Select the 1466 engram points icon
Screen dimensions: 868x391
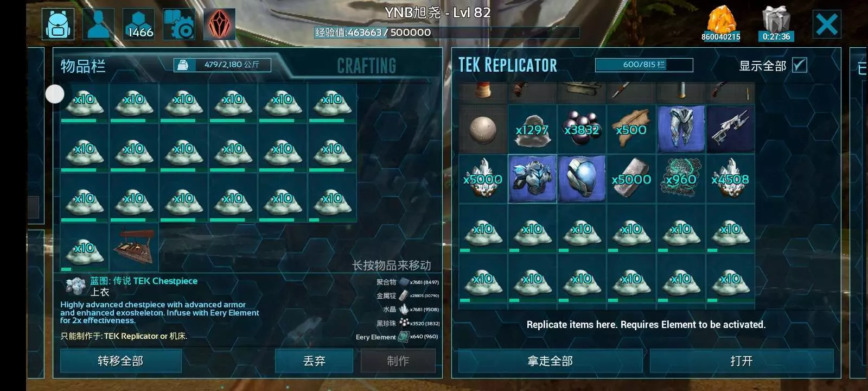(x=139, y=24)
